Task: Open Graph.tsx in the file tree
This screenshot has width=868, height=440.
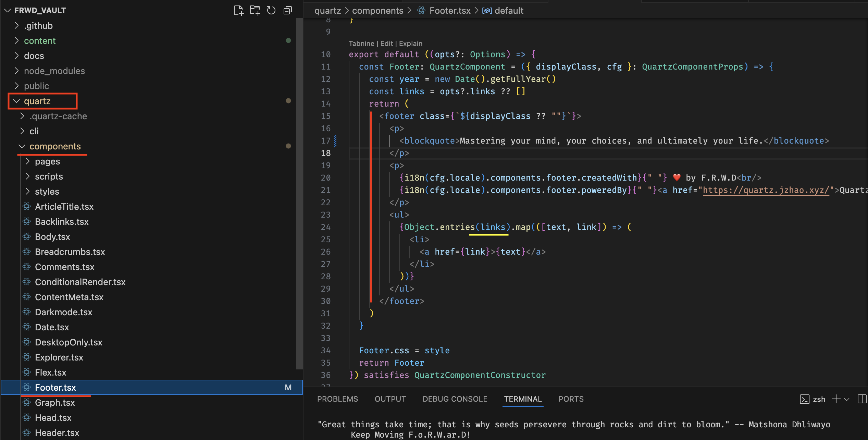Action: coord(55,403)
